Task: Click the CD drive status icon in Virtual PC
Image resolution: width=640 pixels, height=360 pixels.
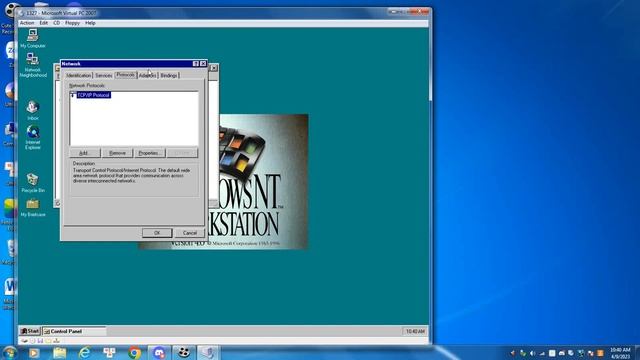Action: coord(33,340)
